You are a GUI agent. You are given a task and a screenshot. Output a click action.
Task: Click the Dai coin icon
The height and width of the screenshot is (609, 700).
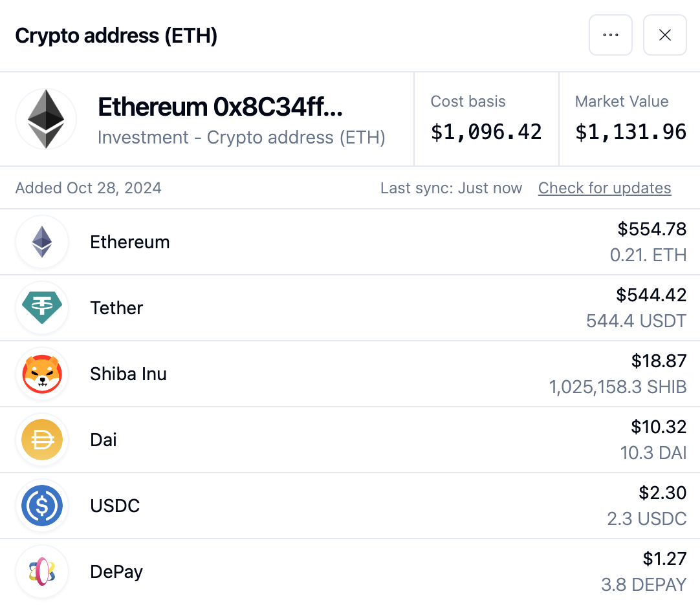pyautogui.click(x=42, y=440)
